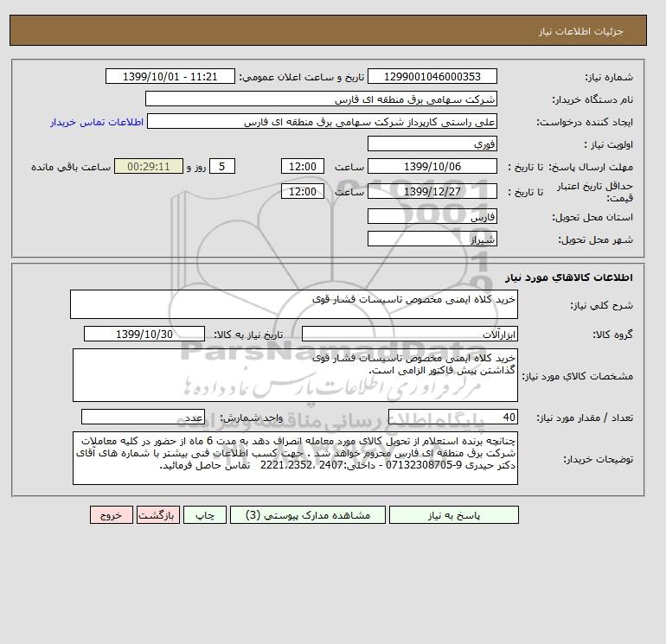Select countdown timer field 00:29:11
666x644 pixels.
(x=149, y=167)
